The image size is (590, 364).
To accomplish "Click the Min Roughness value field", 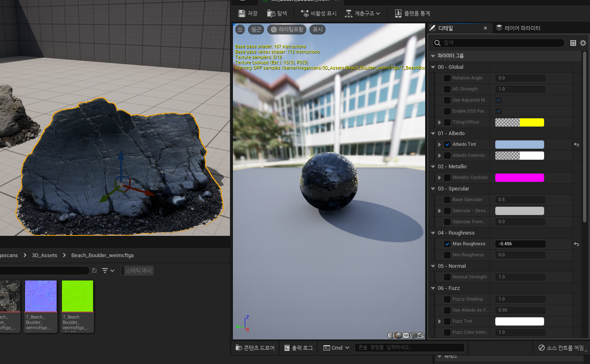I will pyautogui.click(x=520, y=255).
